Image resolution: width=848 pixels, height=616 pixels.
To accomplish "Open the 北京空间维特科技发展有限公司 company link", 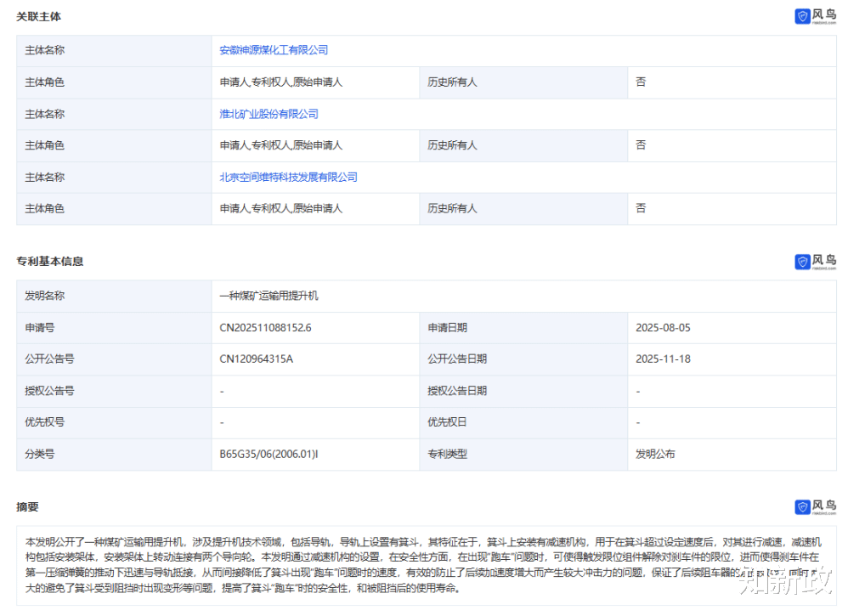I will point(288,178).
